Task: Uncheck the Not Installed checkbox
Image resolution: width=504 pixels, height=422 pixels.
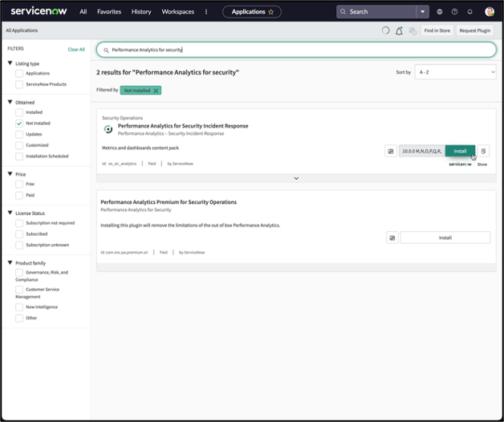Action: pyautogui.click(x=19, y=124)
